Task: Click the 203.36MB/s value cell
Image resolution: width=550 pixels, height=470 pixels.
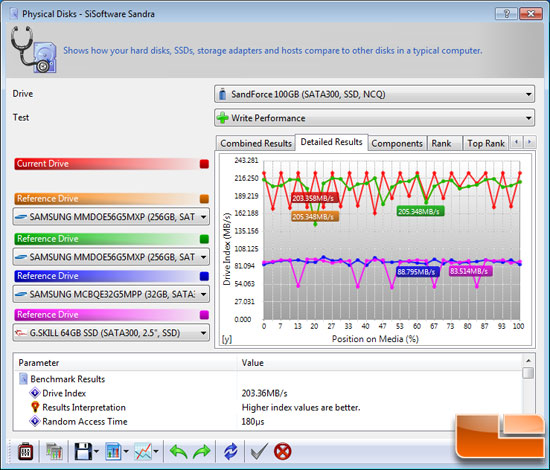Action: click(264, 393)
